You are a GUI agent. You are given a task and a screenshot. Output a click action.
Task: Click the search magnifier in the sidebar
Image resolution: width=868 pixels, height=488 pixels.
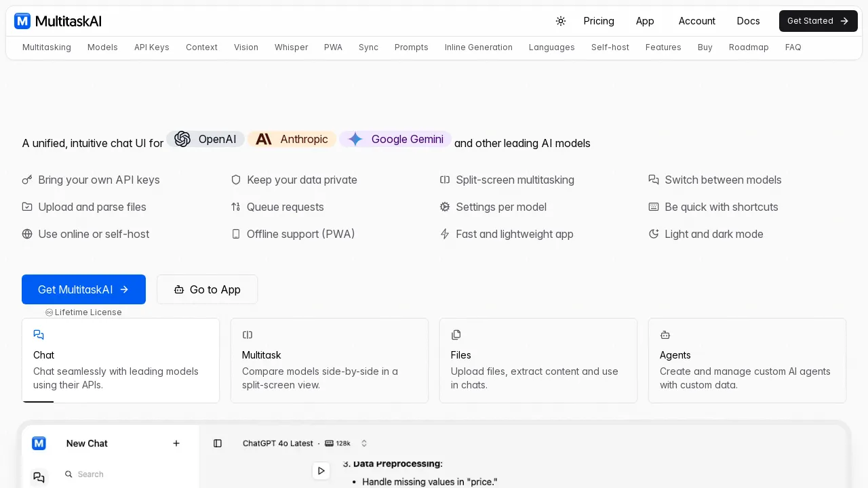tap(68, 474)
